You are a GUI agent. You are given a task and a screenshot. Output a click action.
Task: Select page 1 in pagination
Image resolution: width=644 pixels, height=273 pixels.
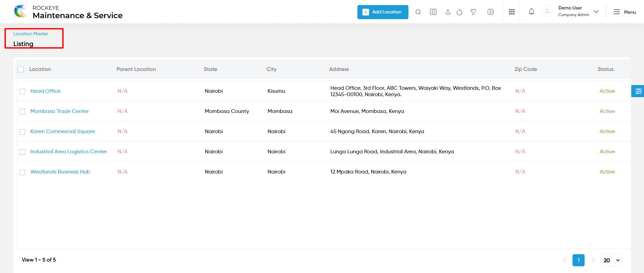tap(579, 260)
